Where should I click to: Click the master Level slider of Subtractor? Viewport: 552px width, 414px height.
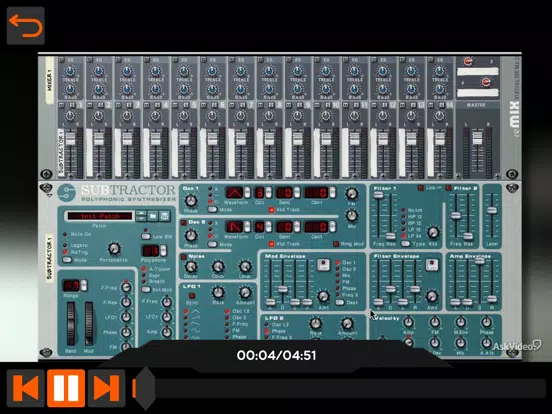pos(492,211)
